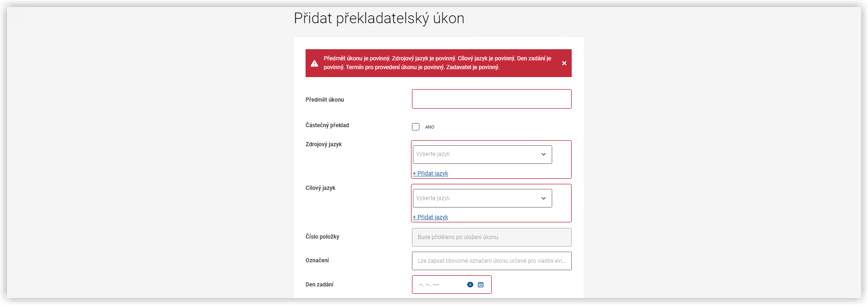Viewport: 868px width, 305px height.
Task: Expand Cílový jazyk chevron arrow
Action: click(543, 198)
